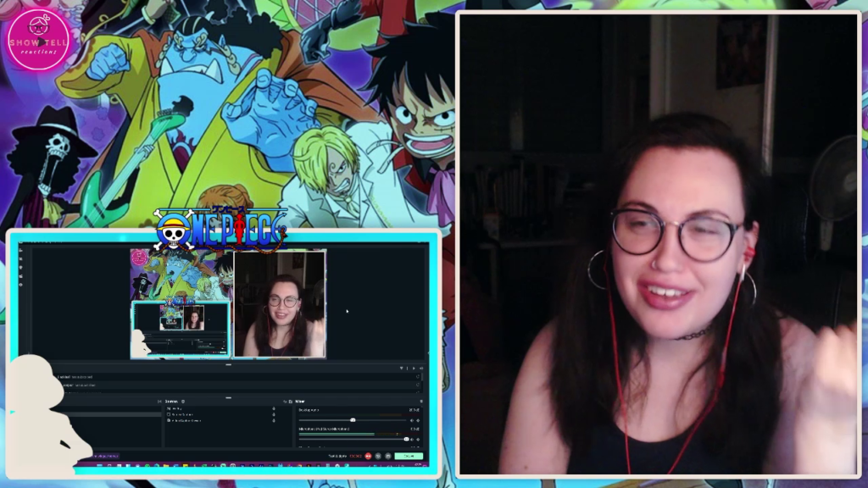
Task: Click the resize handle above the Sources panel
Action: coord(228,396)
